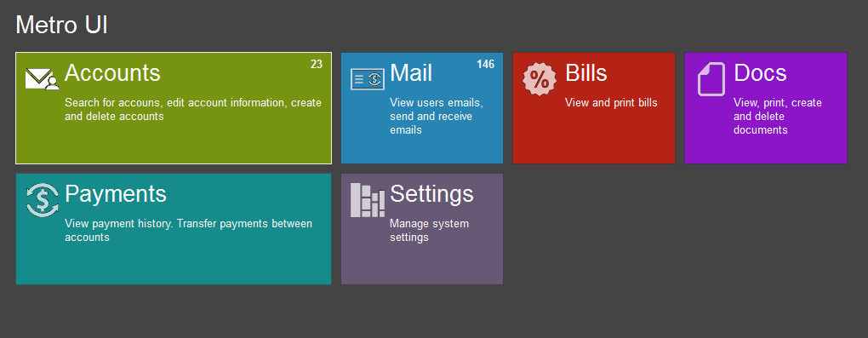
Task: Click 'View users emails, send and receive' description
Action: pos(437,117)
